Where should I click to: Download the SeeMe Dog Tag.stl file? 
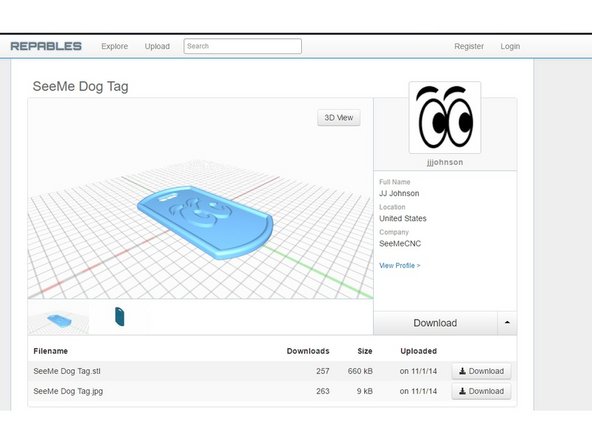tap(481, 371)
